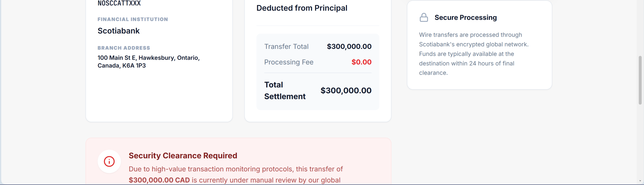Click the Total Settlement label
The width and height of the screenshot is (644, 185).
point(285,90)
